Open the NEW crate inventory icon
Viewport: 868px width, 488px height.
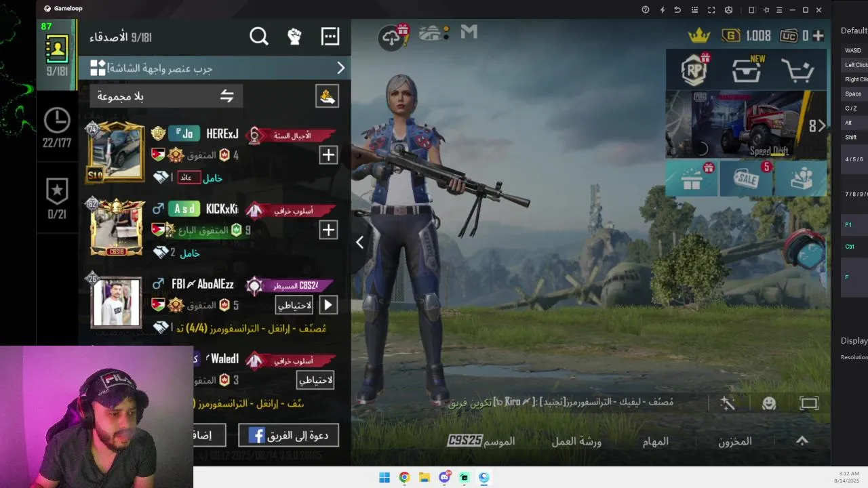747,70
